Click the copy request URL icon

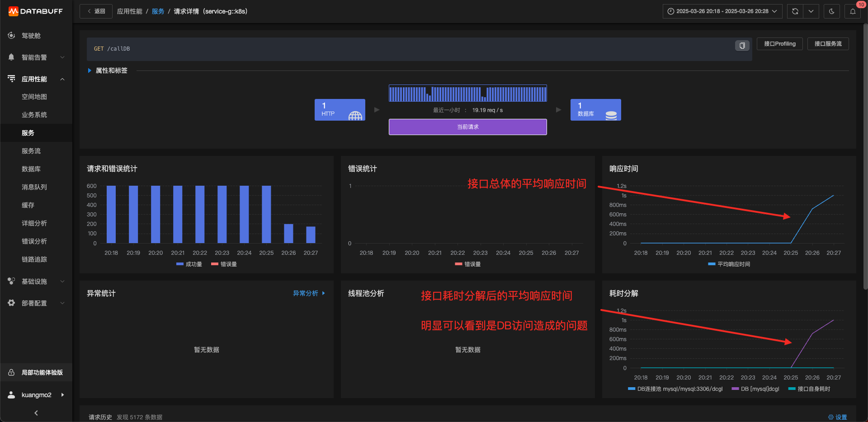pos(742,46)
